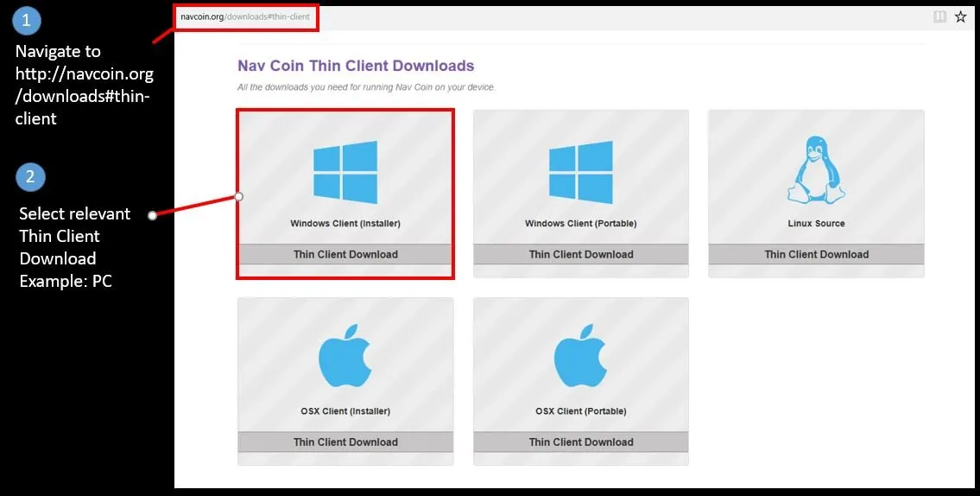The height and width of the screenshot is (496, 980).
Task: Open reader view book icon in address bar
Action: (940, 17)
